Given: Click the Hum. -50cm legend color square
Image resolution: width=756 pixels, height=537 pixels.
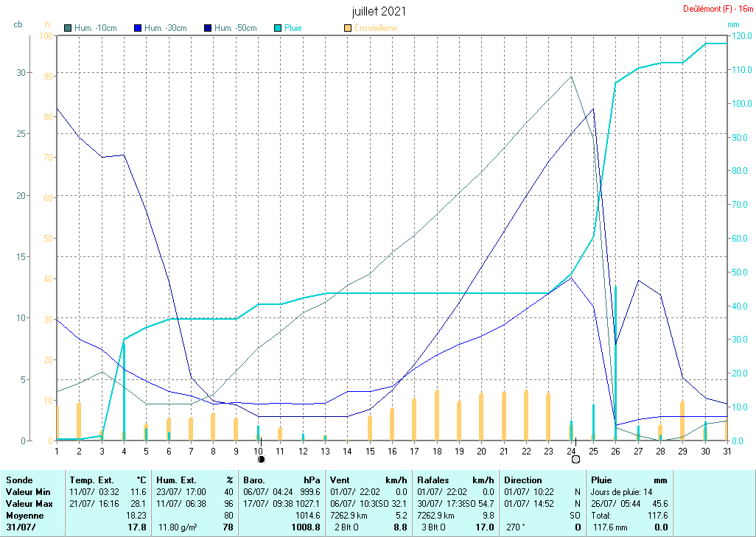Looking at the screenshot, I should [x=208, y=28].
